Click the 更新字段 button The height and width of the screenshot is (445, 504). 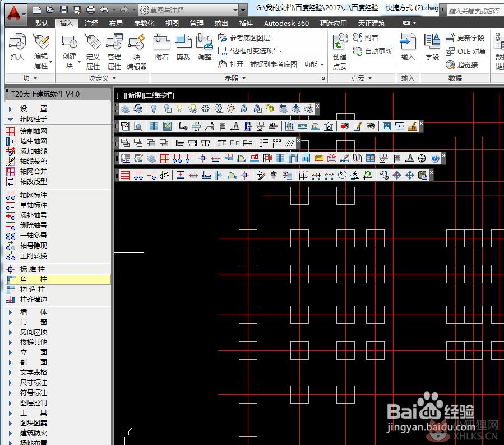(x=465, y=38)
